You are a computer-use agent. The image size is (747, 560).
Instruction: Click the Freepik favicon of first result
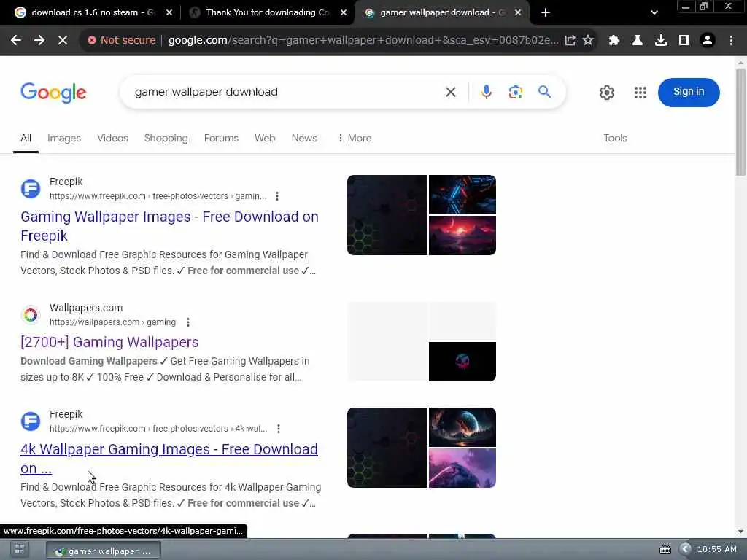point(31,189)
